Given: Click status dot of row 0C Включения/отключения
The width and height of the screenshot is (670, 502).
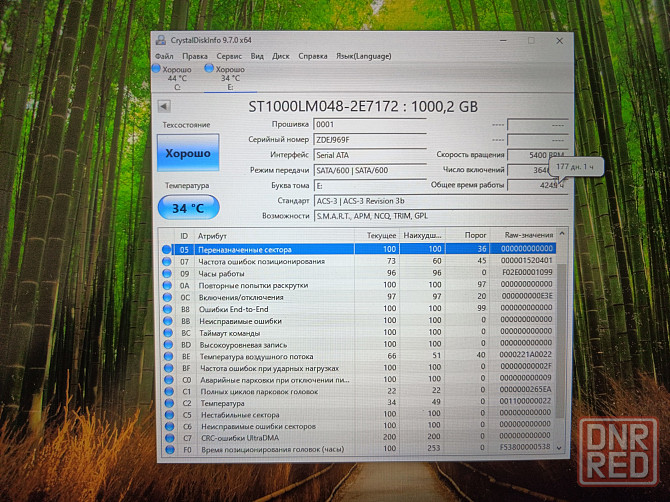Looking at the screenshot, I should (168, 297).
